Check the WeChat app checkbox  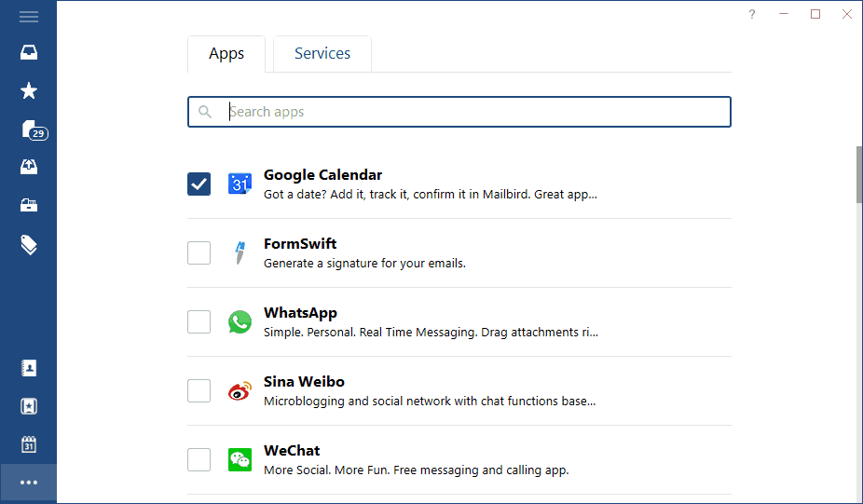pyautogui.click(x=199, y=459)
